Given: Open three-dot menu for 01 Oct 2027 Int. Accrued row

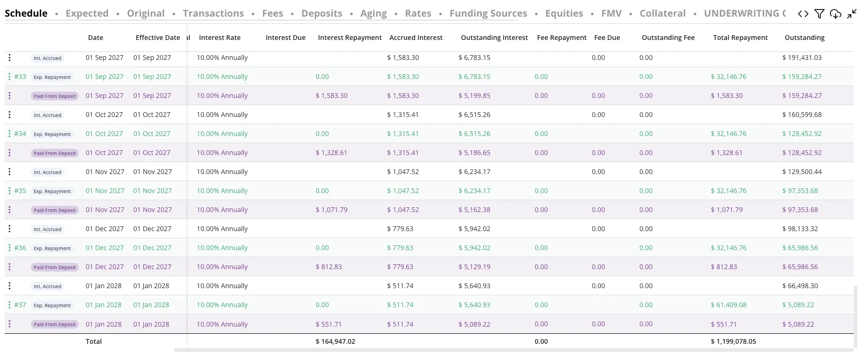Looking at the screenshot, I should point(10,115).
